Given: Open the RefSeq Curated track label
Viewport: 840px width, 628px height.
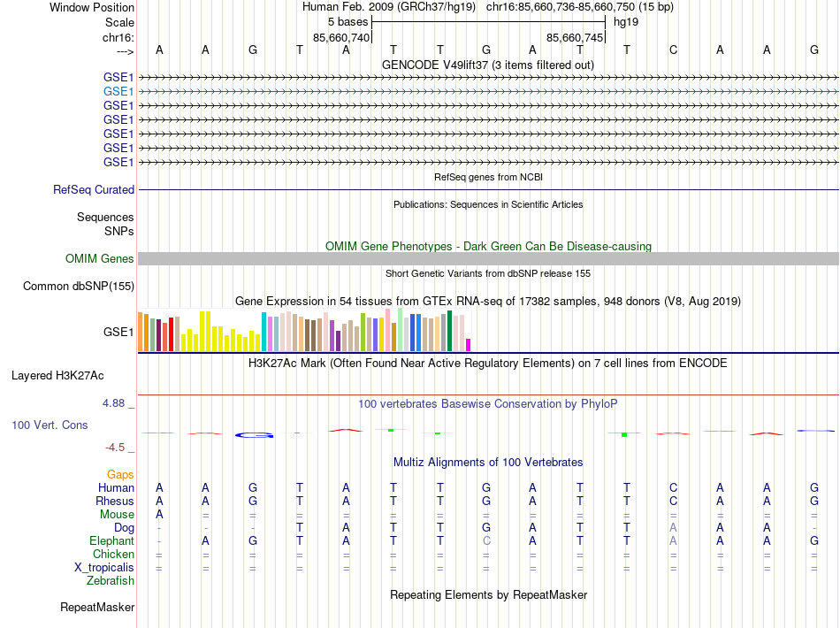Looking at the screenshot, I should (94, 189).
